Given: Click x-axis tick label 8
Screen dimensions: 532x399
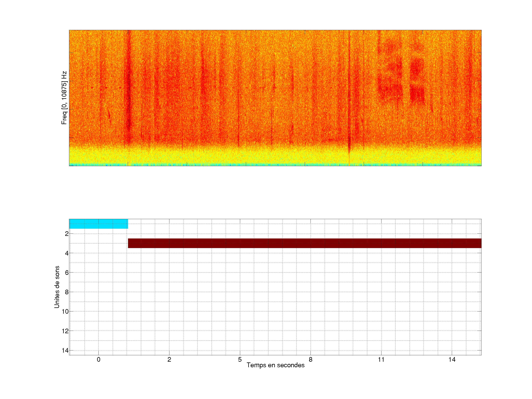Looking at the screenshot, I should click(x=311, y=359).
